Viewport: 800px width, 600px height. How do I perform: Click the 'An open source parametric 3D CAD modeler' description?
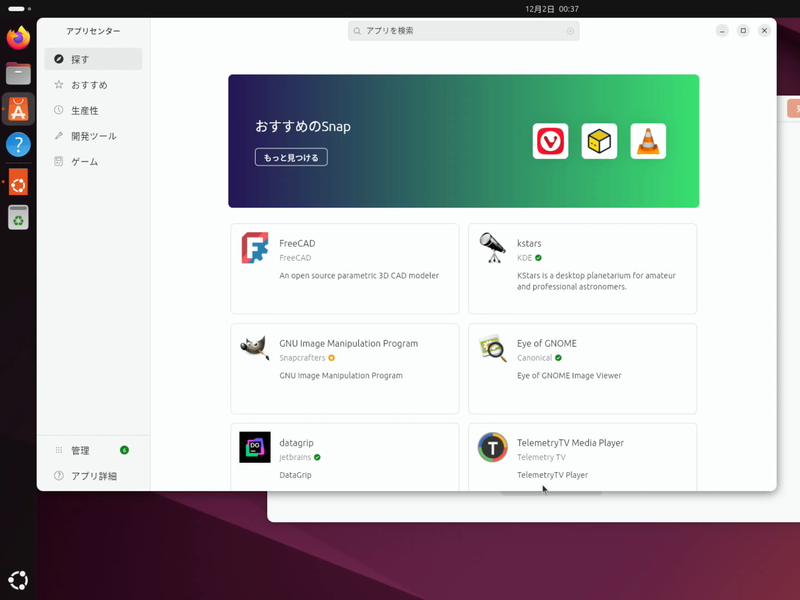click(359, 276)
